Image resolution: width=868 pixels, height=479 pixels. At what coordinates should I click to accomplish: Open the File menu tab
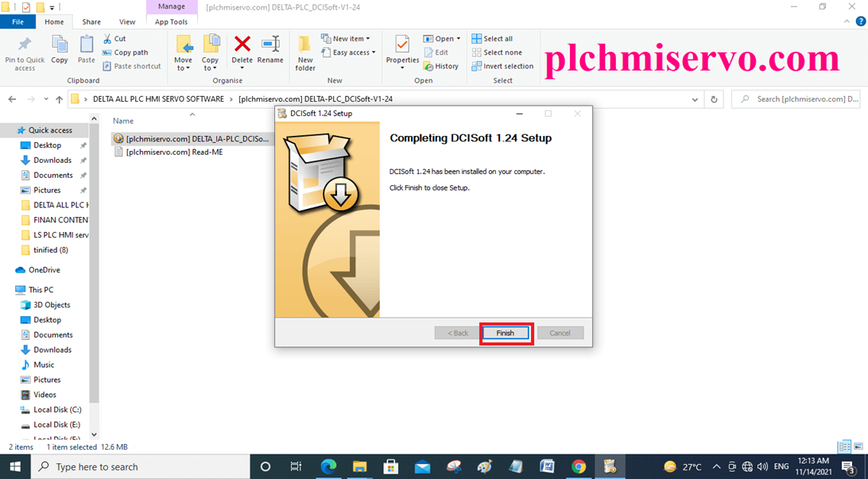coord(17,22)
